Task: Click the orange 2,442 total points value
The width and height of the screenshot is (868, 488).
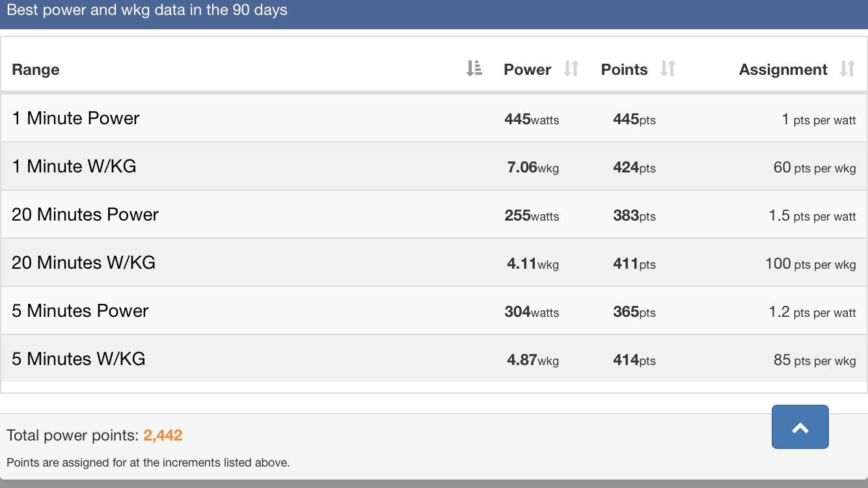Action: tap(163, 435)
